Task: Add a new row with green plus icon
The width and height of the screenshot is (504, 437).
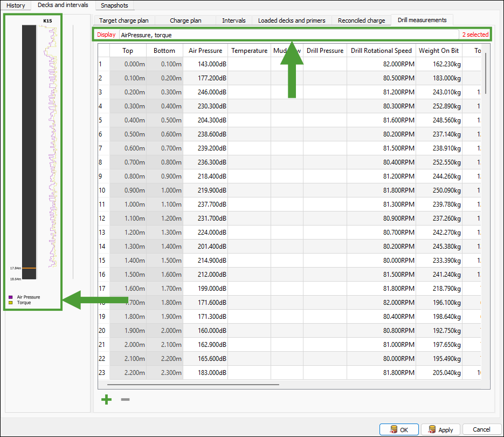Action: pos(106,400)
